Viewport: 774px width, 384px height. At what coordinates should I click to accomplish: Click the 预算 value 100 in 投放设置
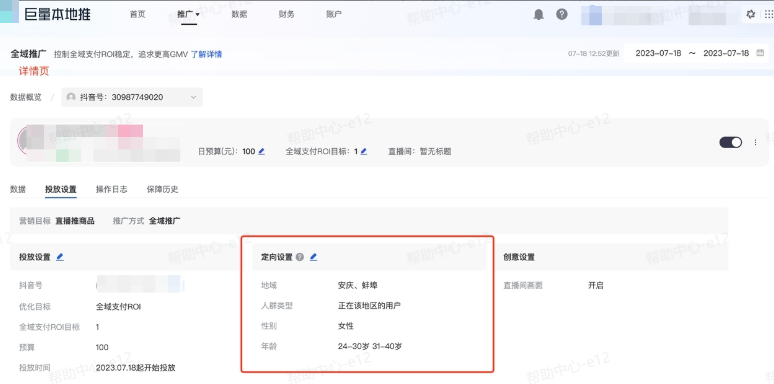tap(102, 347)
